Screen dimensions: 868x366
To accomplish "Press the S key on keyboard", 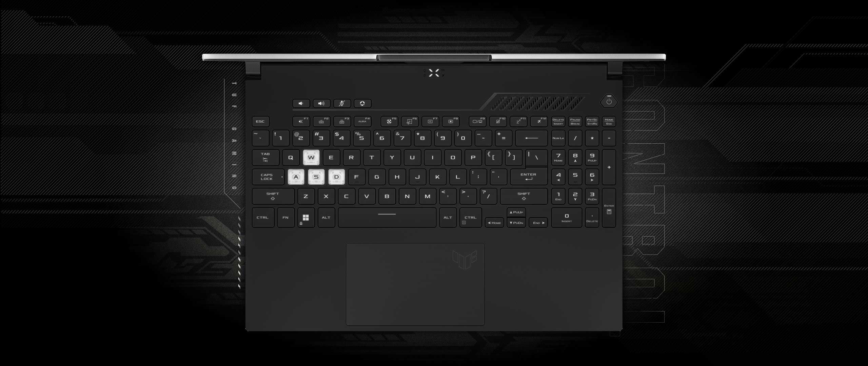I will (314, 176).
